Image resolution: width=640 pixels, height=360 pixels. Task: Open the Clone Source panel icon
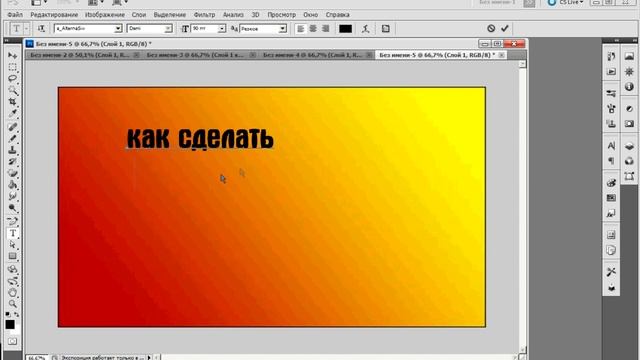[x=611, y=124]
